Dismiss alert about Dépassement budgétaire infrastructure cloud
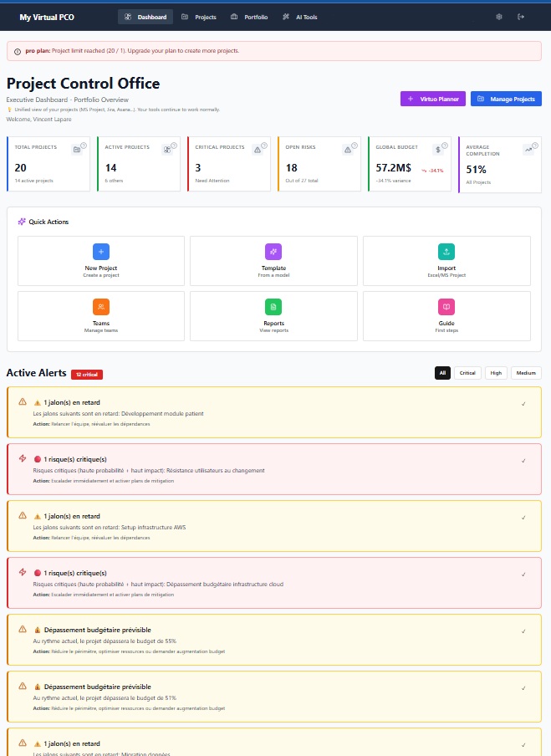This screenshot has height=756, width=551. pos(523,575)
